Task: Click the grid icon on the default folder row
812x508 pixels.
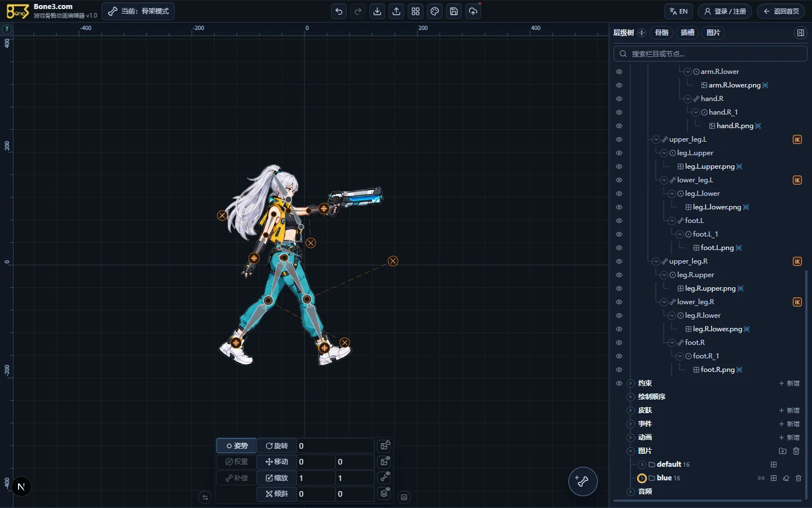Action: (x=774, y=465)
